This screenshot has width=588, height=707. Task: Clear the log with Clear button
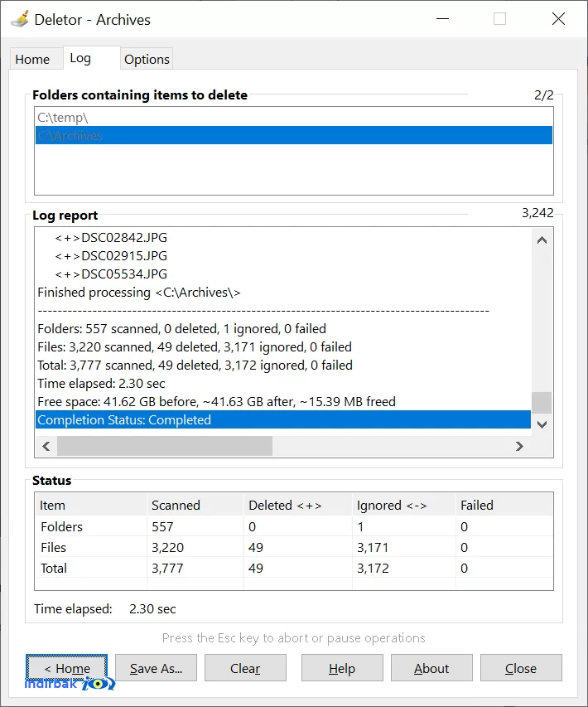click(x=245, y=668)
